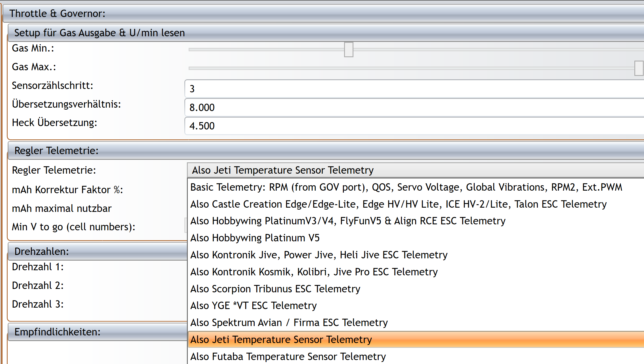
Task: Click the Sensorzählschritt input field
Action: pyautogui.click(x=413, y=89)
